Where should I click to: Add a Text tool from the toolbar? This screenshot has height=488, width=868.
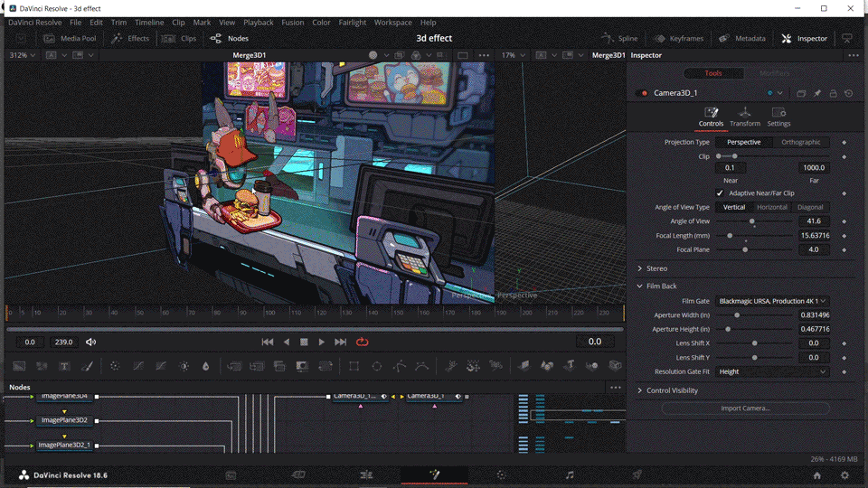tap(65, 366)
